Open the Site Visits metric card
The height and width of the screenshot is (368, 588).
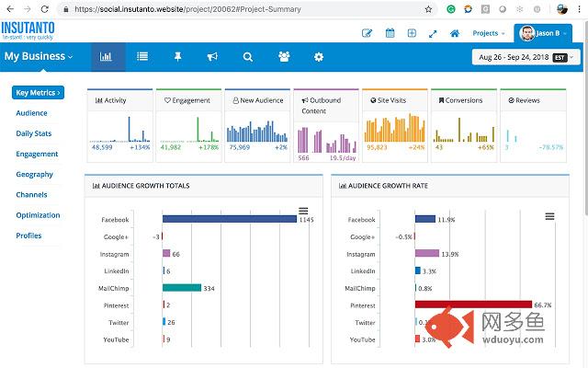coord(395,126)
